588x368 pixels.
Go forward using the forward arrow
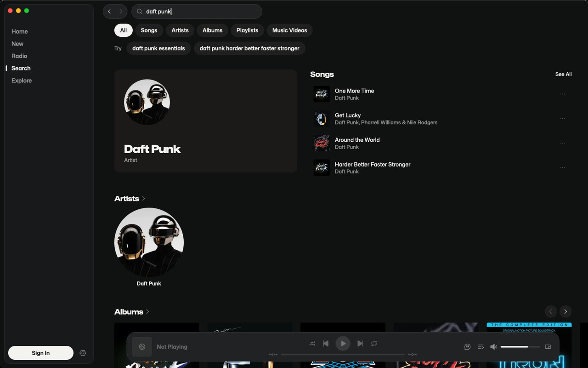tap(121, 11)
